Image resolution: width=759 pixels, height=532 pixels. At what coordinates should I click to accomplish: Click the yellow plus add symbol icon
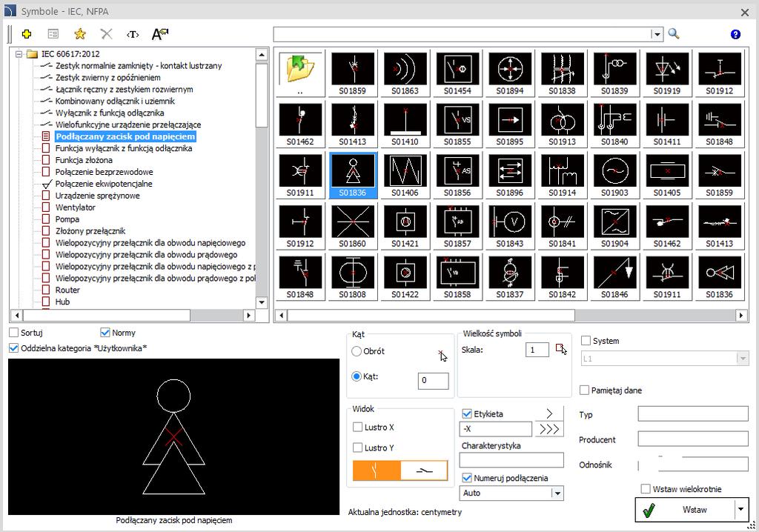27,34
